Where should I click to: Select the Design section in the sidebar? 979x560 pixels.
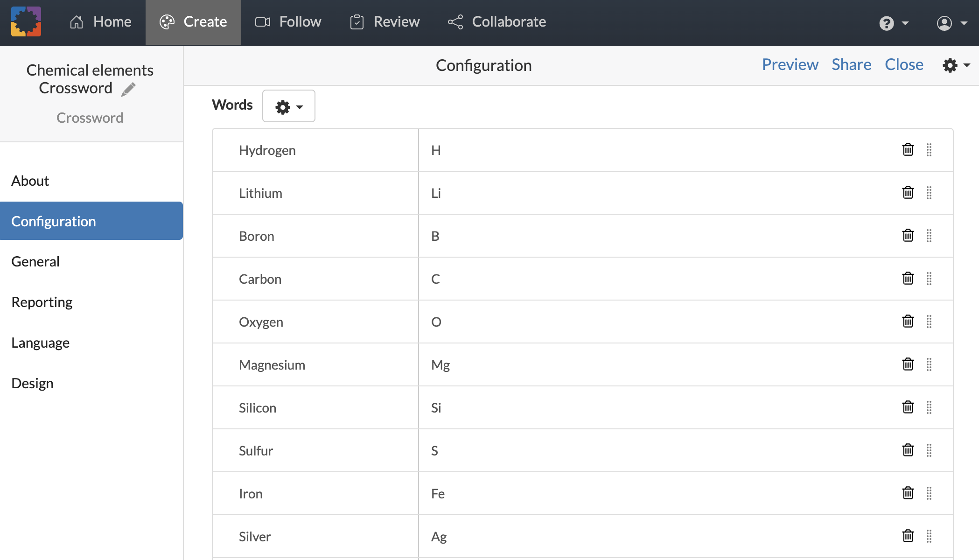point(32,383)
